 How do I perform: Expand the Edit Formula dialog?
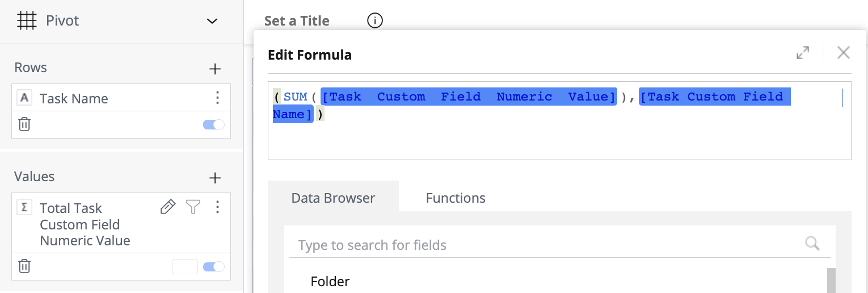point(803,53)
